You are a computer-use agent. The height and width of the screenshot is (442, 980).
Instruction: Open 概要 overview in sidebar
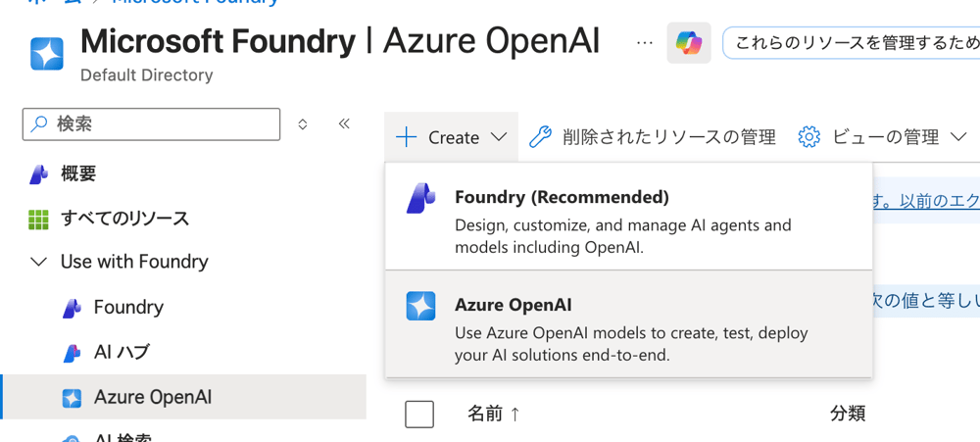click(x=78, y=173)
